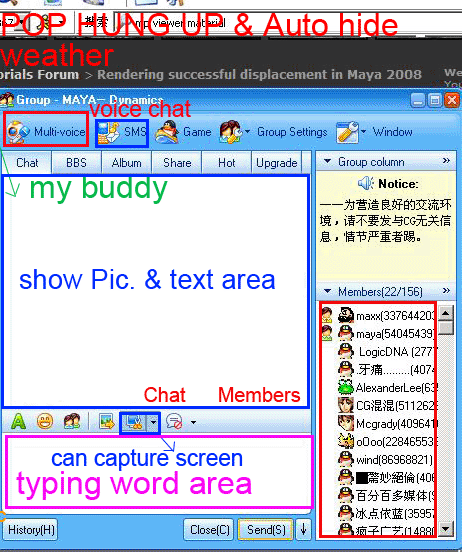Screen dimensions: 462x552
Task: Open the Album tab
Action: click(x=126, y=163)
